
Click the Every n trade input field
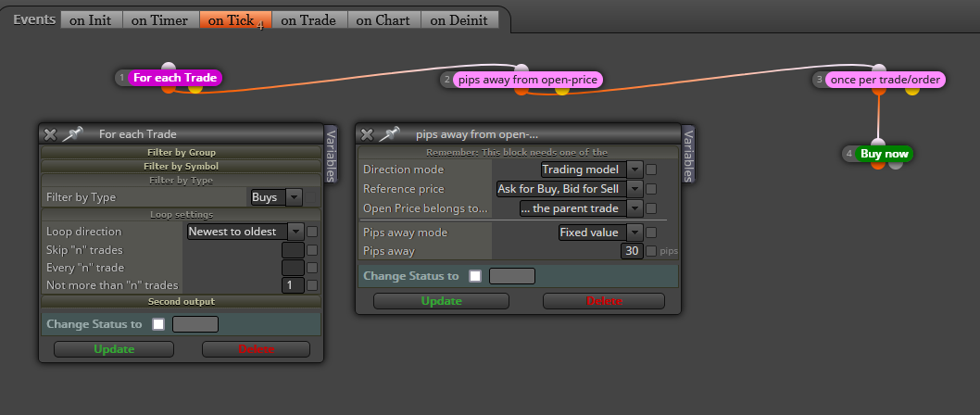pos(293,268)
